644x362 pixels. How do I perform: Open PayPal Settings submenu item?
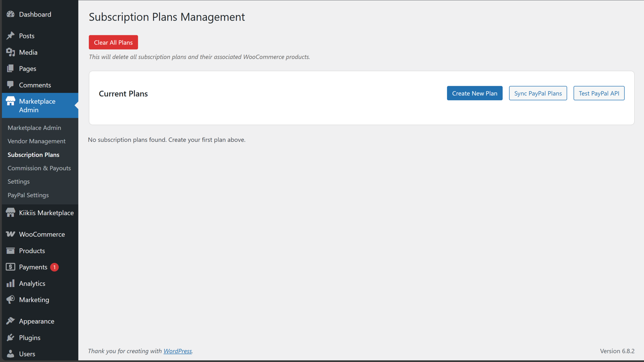tap(28, 195)
